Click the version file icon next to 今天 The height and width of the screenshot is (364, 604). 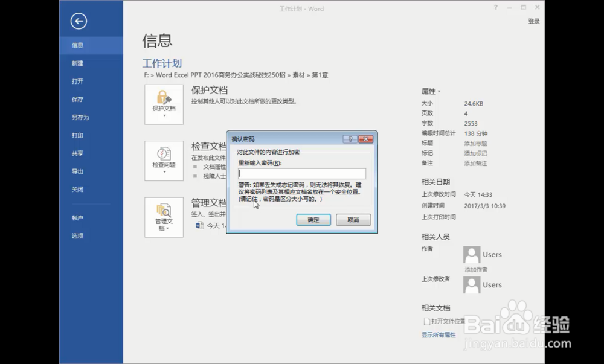click(x=199, y=226)
